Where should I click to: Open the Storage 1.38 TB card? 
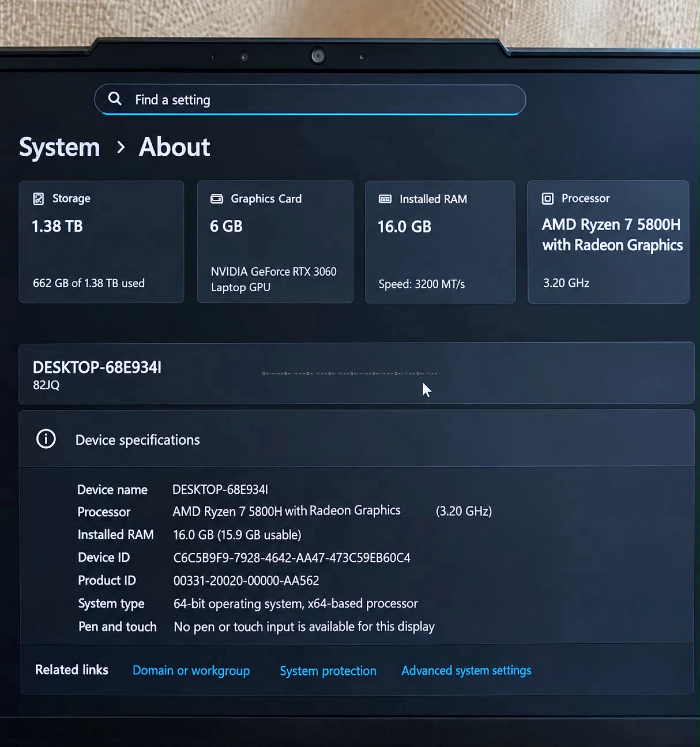pos(101,242)
